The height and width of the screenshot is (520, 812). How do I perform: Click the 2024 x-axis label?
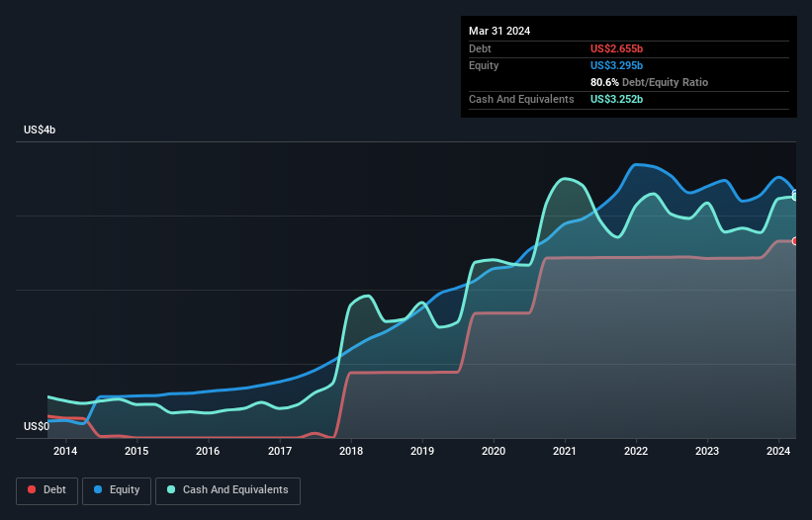(x=778, y=451)
